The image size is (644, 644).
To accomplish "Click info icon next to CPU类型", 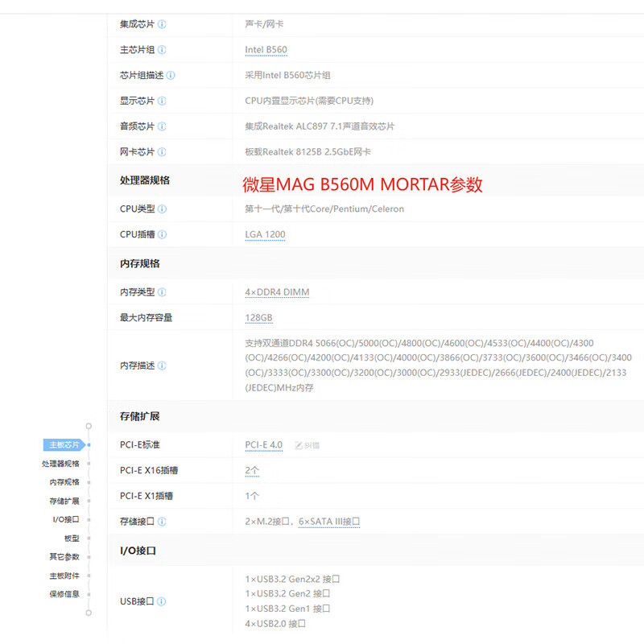I will pos(163,209).
